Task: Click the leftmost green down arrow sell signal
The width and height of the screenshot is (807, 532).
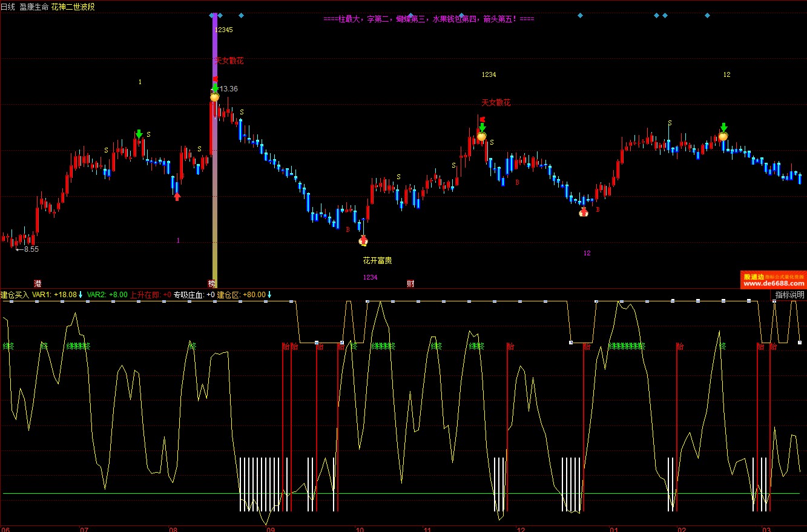Action: click(139, 134)
